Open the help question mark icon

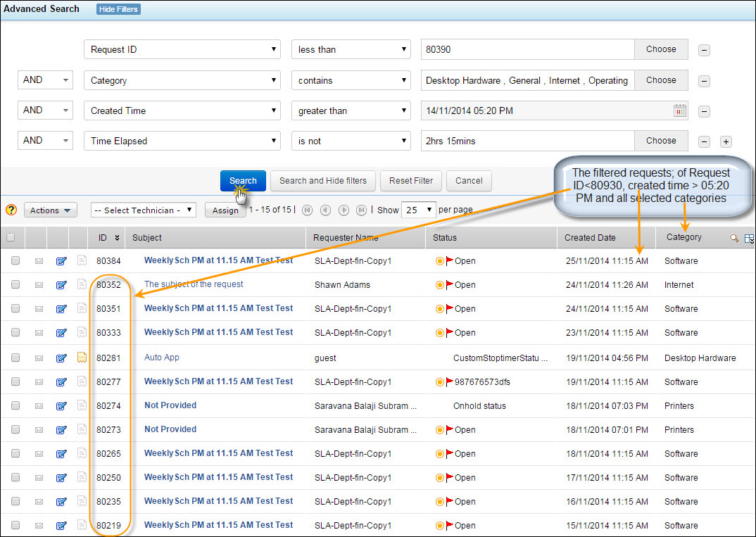coord(11,210)
